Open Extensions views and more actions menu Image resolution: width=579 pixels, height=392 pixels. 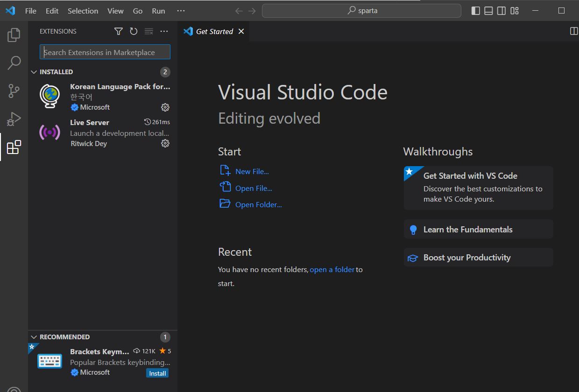point(164,31)
